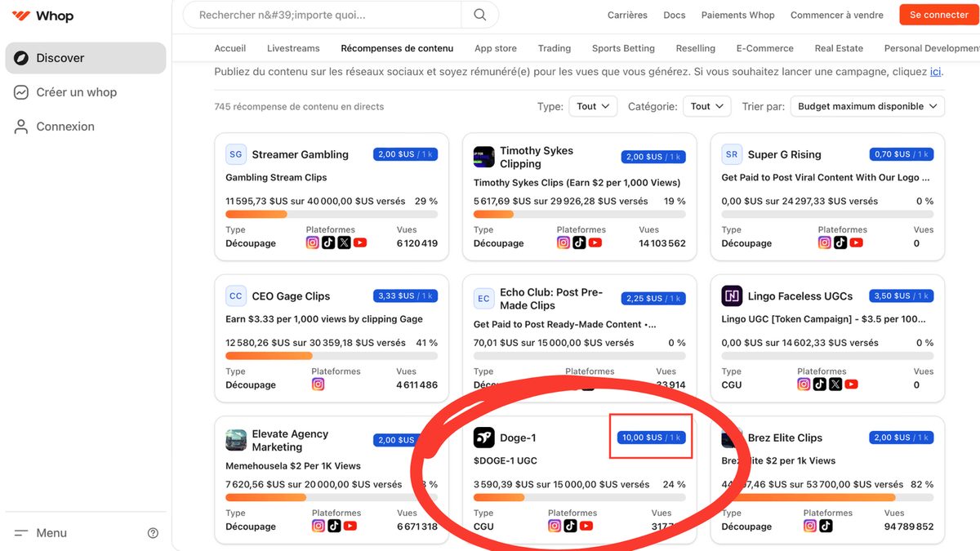Click the Whop logo
The image size is (980, 551).
pos(43,16)
